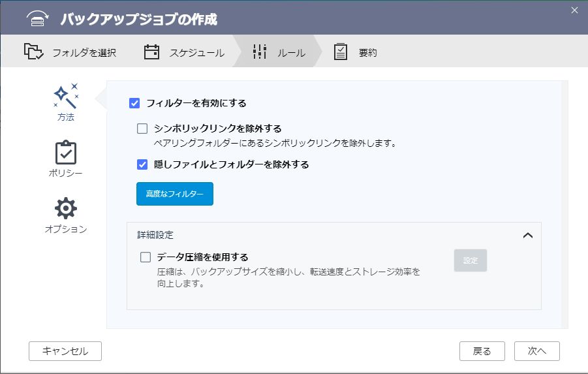Select the ルール step label

point(291,53)
